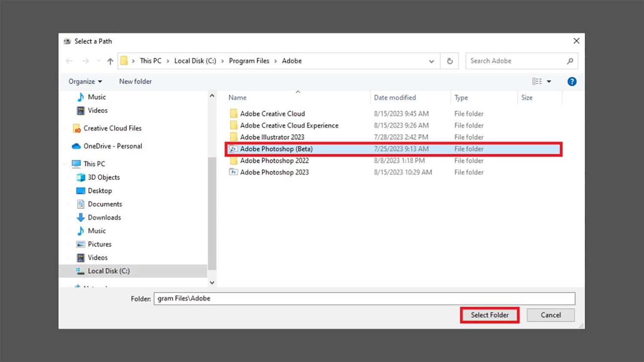Click the 3D Objects cube icon
This screenshot has height=362, width=644.
(81, 177)
